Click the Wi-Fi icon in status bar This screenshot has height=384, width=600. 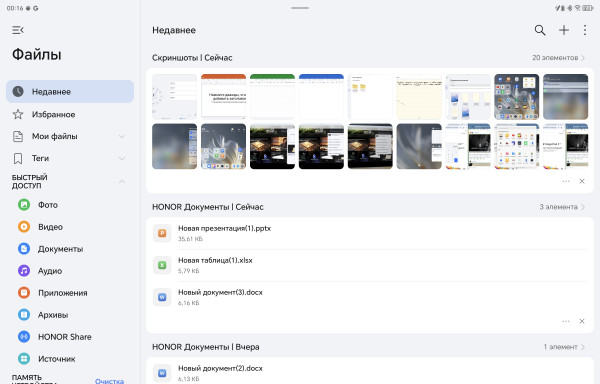click(x=577, y=8)
